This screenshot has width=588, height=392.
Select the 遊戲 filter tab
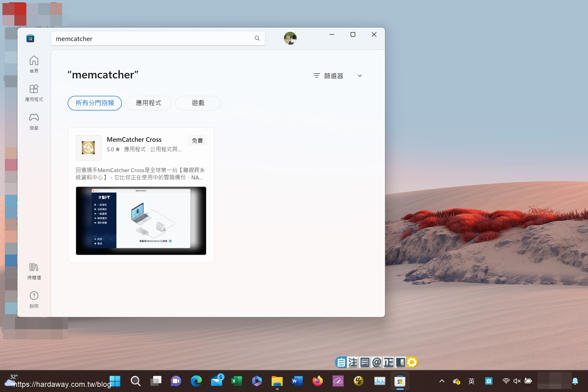click(198, 103)
